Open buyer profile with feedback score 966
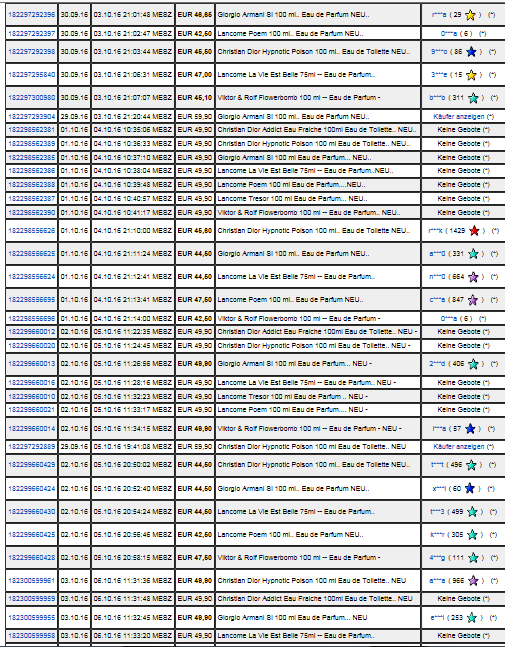Viewport: 505px width, 647px height. point(437,581)
